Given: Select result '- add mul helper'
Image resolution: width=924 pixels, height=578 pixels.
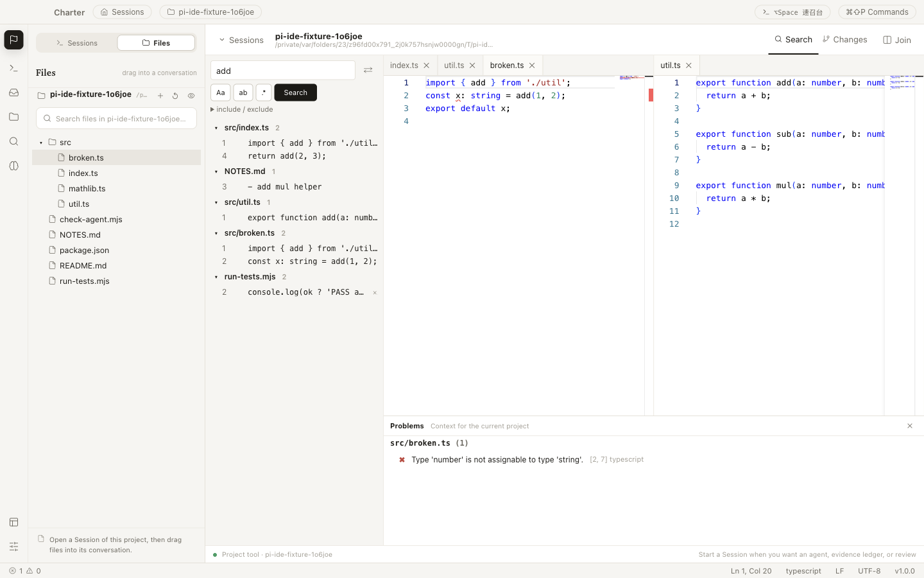Looking at the screenshot, I should [x=295, y=187].
